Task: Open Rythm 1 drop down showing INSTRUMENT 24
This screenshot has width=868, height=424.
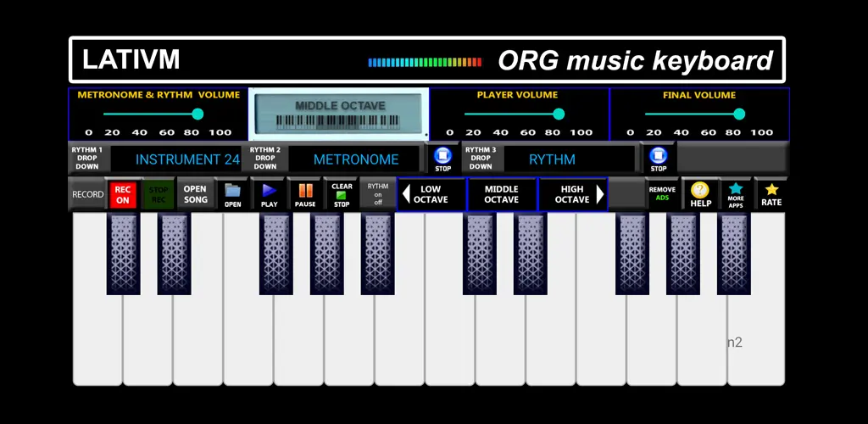Action: [187, 159]
